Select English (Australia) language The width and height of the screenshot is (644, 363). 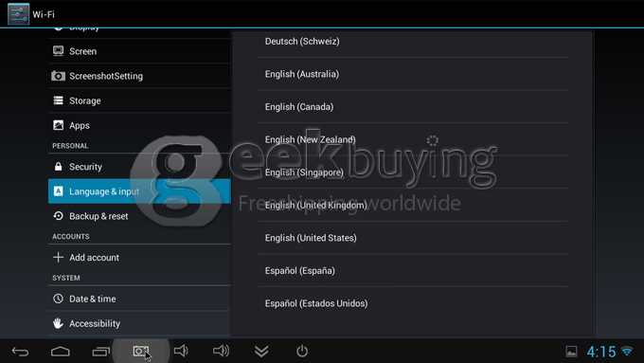[412, 74]
